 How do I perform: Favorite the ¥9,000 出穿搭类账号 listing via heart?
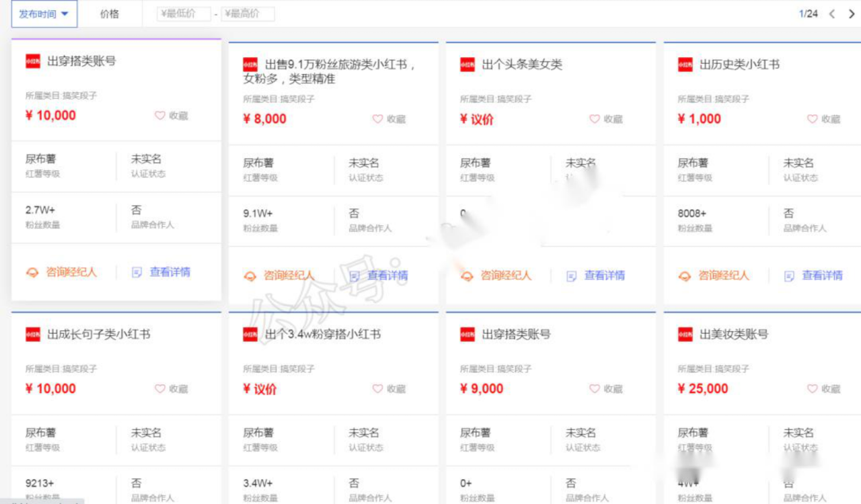coord(595,388)
